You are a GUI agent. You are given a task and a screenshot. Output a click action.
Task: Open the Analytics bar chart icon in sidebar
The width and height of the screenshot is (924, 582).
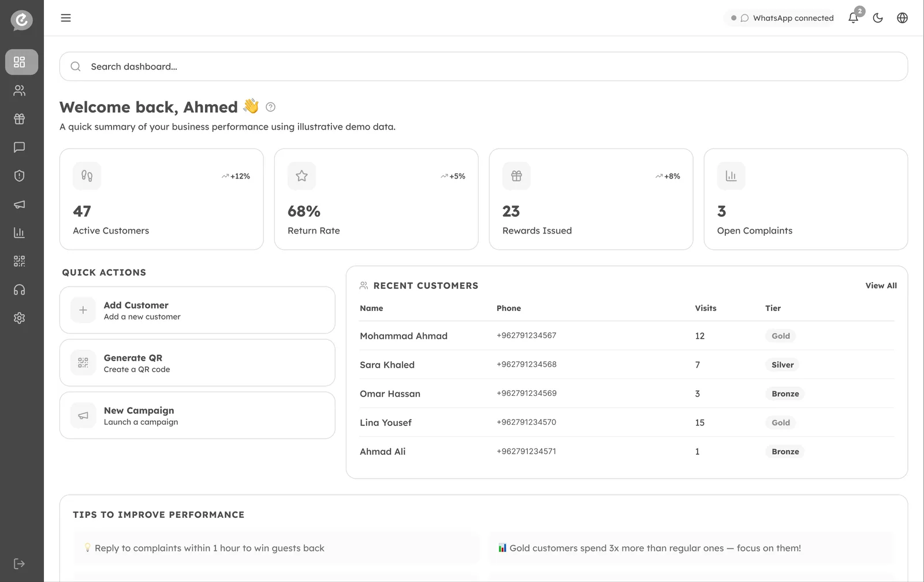(20, 233)
